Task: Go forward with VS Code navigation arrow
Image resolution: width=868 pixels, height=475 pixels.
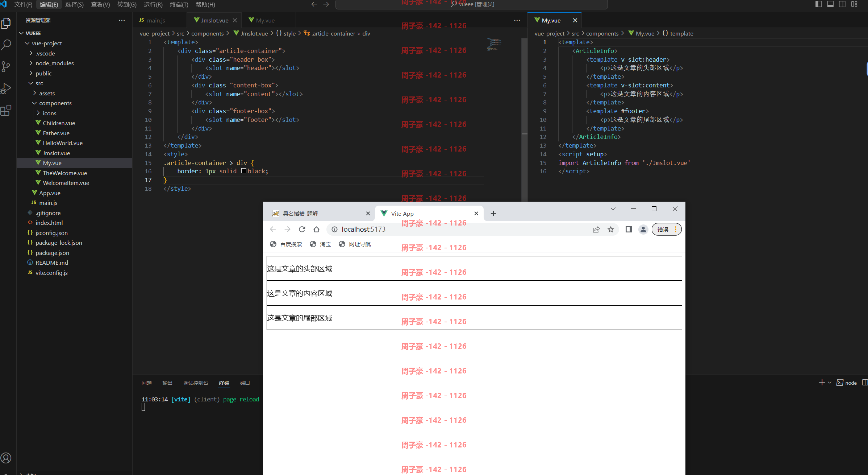Action: (326, 4)
